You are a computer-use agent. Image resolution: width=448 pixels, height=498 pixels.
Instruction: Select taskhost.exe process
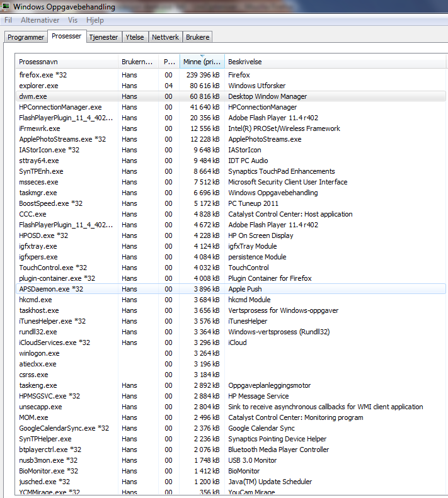pos(231,310)
